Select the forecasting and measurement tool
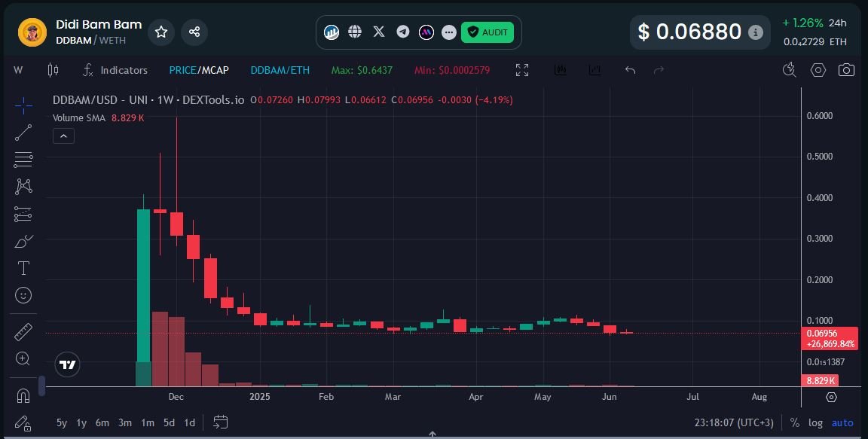Screen dimensions: 868x439 pyautogui.click(x=23, y=214)
